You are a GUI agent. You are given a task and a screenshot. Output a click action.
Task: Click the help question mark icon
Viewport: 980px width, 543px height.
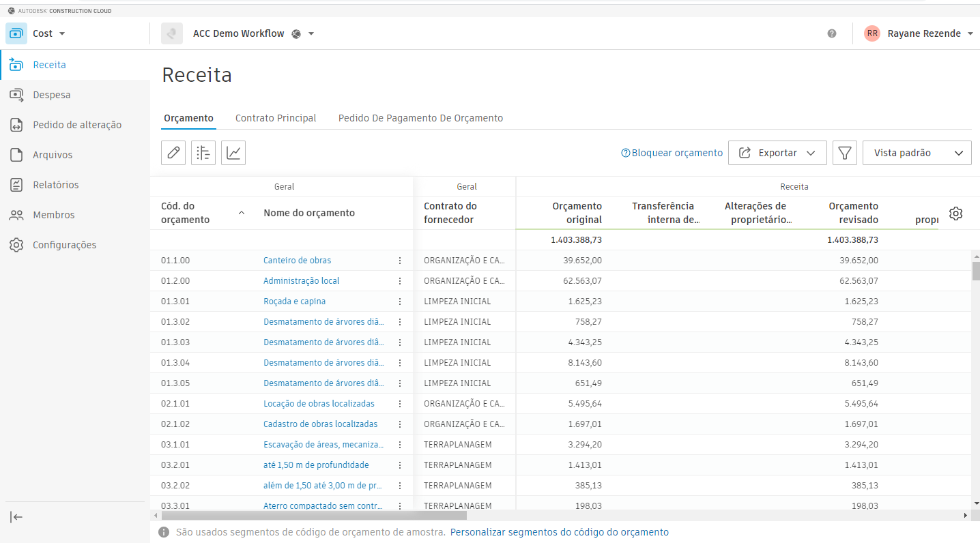pyautogui.click(x=831, y=33)
